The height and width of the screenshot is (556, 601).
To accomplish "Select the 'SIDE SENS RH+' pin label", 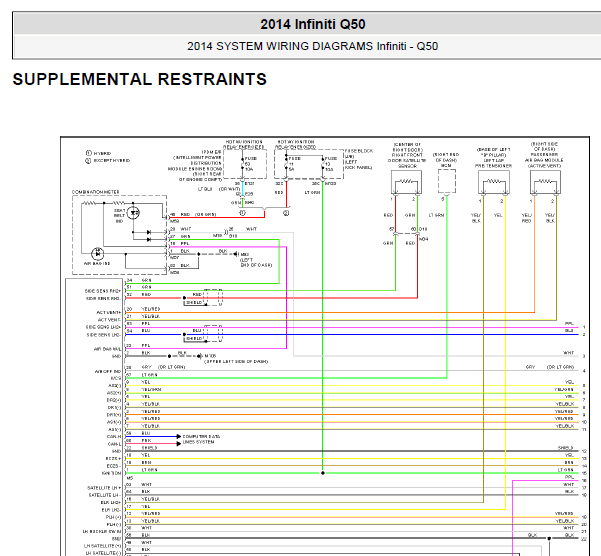I will [103, 291].
